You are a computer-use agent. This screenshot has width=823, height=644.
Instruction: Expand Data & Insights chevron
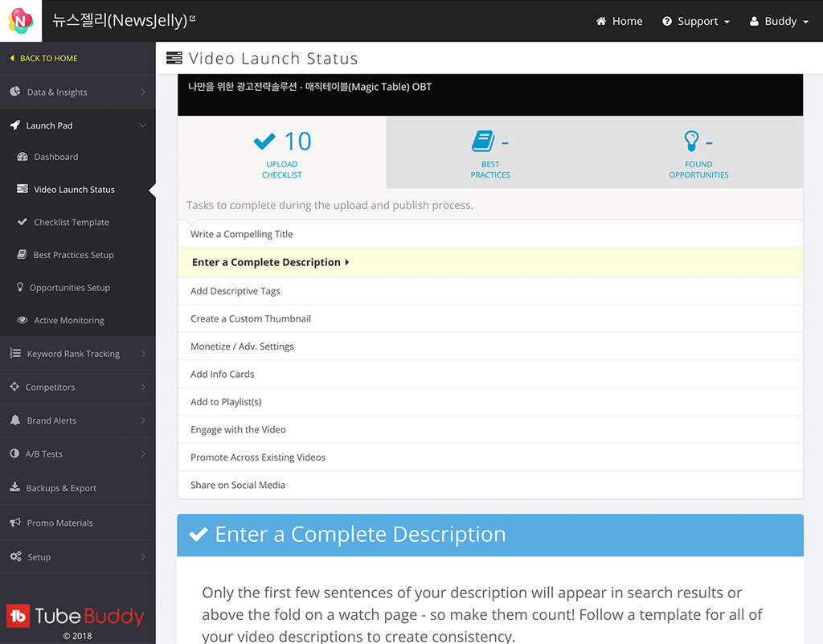pyautogui.click(x=143, y=92)
